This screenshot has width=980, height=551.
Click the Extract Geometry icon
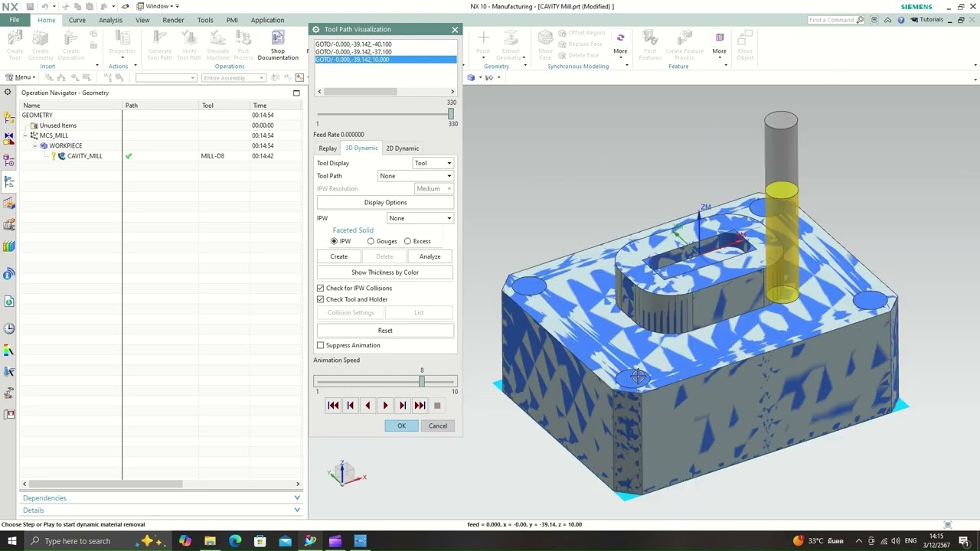(511, 37)
